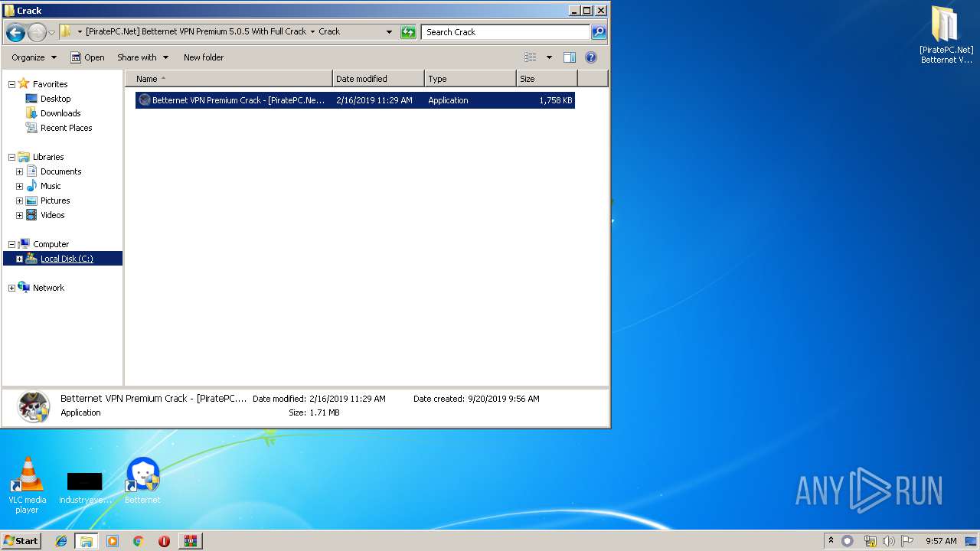Sort by the Type column header
This screenshot has width=980, height=551.
tap(470, 79)
